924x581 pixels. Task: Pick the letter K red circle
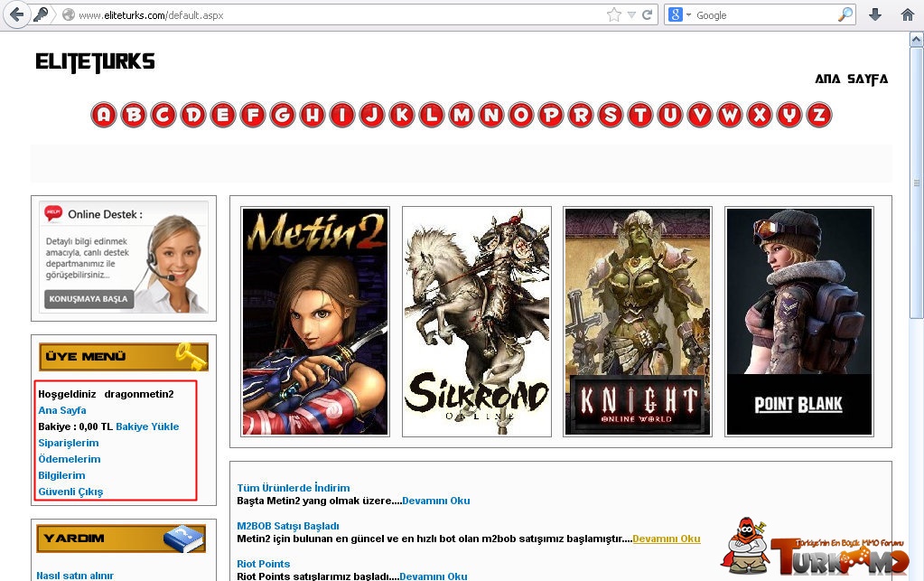(x=402, y=115)
